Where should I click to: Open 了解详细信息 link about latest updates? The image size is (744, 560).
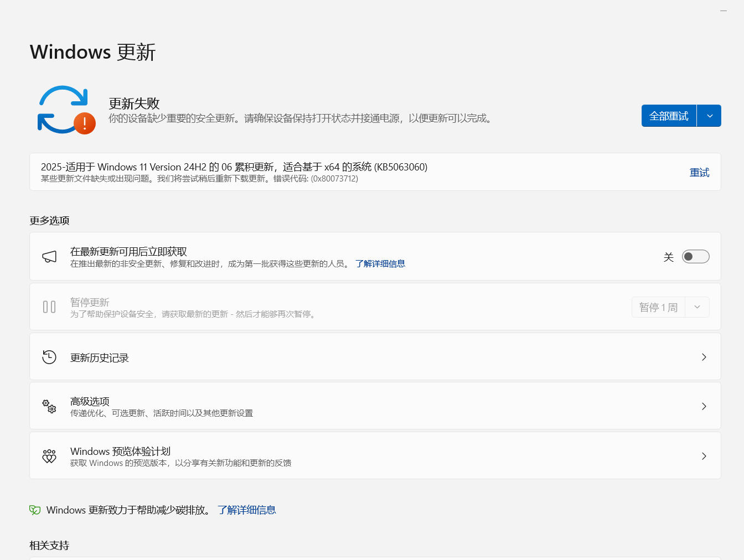tap(380, 264)
